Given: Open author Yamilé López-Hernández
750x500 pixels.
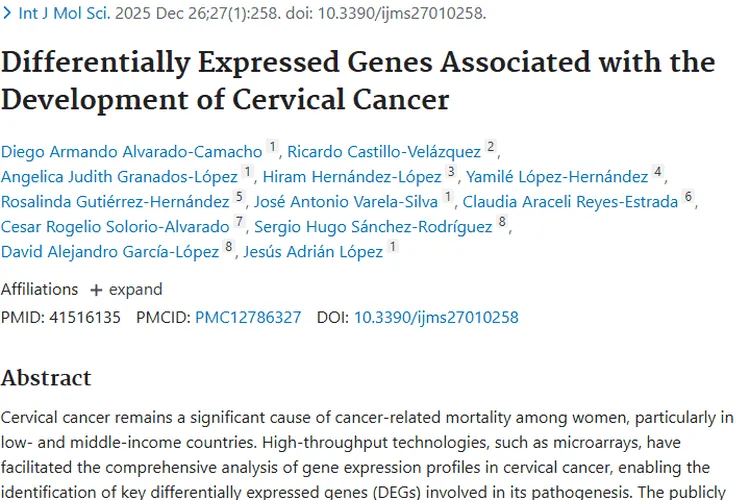Looking at the screenshot, I should (x=556, y=177).
